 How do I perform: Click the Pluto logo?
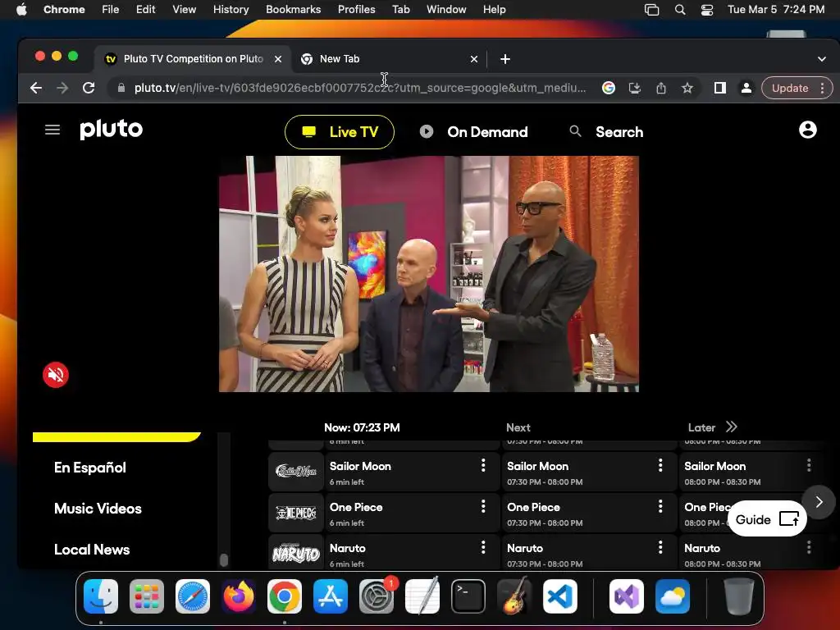click(x=112, y=129)
